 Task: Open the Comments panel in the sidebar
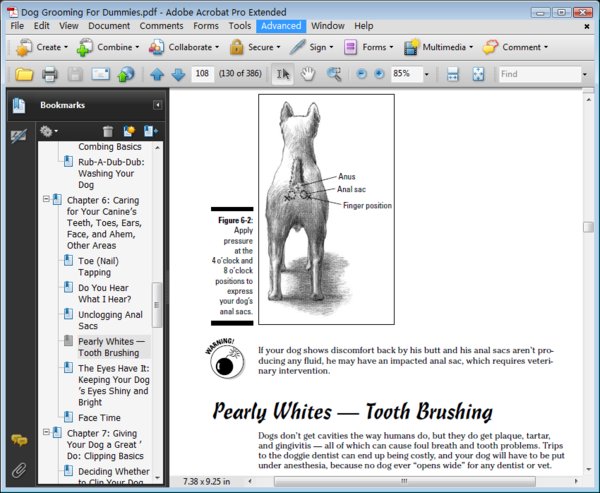[x=18, y=440]
